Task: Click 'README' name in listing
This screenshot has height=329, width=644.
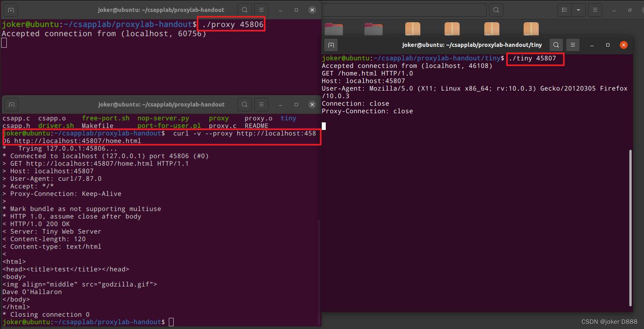Action: pyautogui.click(x=257, y=126)
